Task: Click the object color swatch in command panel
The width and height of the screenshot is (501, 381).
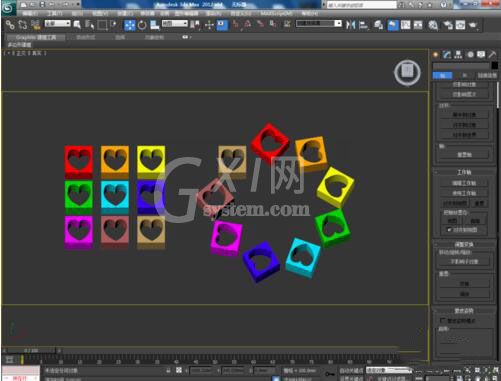Action: (495, 66)
